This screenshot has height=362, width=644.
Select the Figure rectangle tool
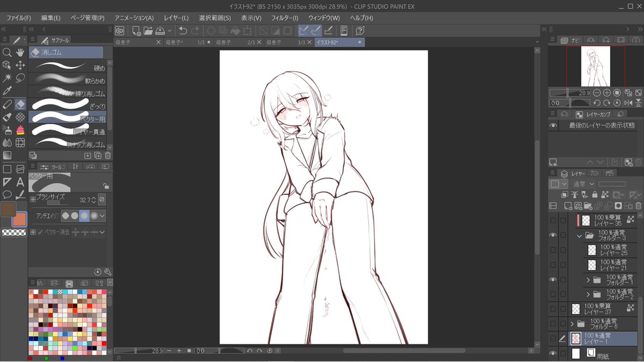coord(7,169)
